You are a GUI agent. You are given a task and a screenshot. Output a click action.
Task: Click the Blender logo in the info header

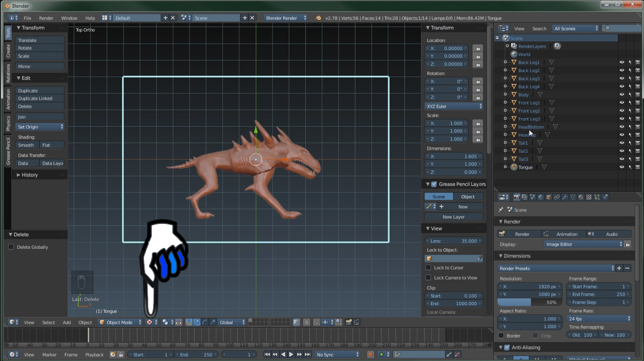coord(318,18)
